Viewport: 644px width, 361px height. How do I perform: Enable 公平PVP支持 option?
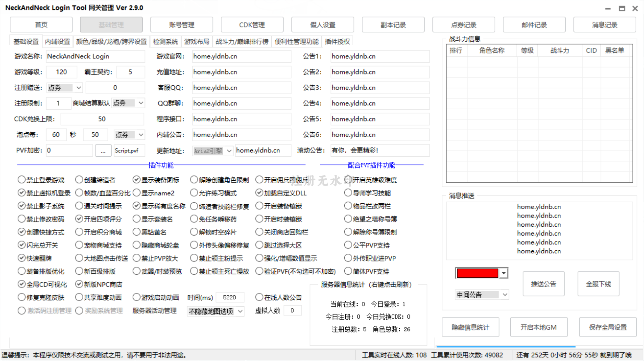(x=367, y=245)
